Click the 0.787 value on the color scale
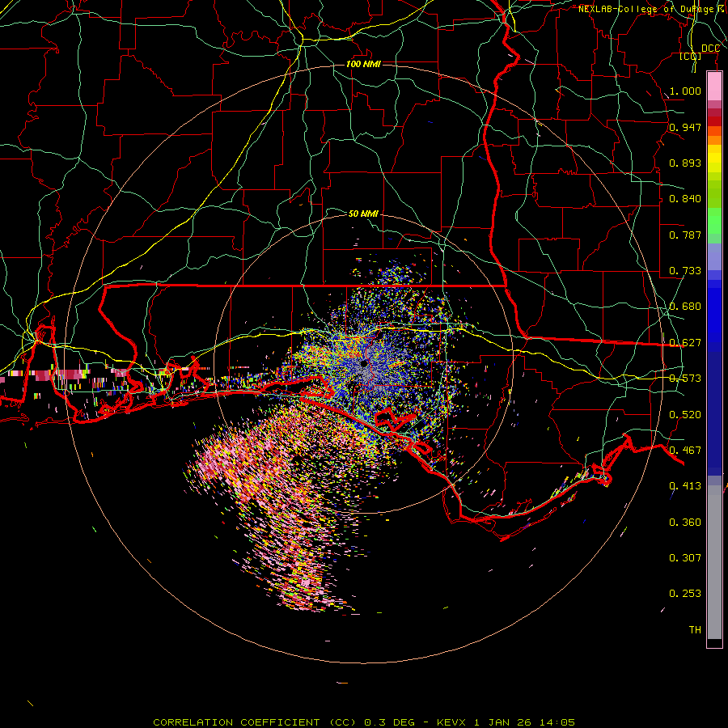The height and width of the screenshot is (728, 728). (x=685, y=235)
